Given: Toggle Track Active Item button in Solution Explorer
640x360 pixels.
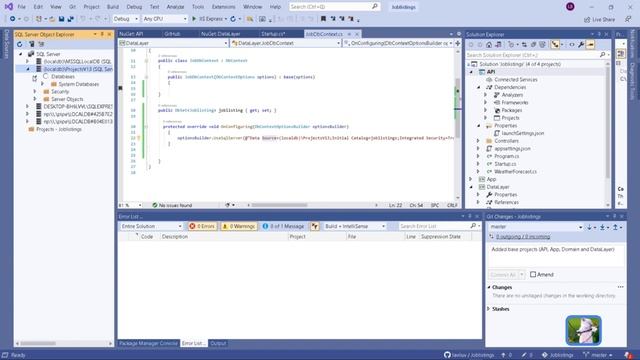Looking at the screenshot, I should pos(555,44).
